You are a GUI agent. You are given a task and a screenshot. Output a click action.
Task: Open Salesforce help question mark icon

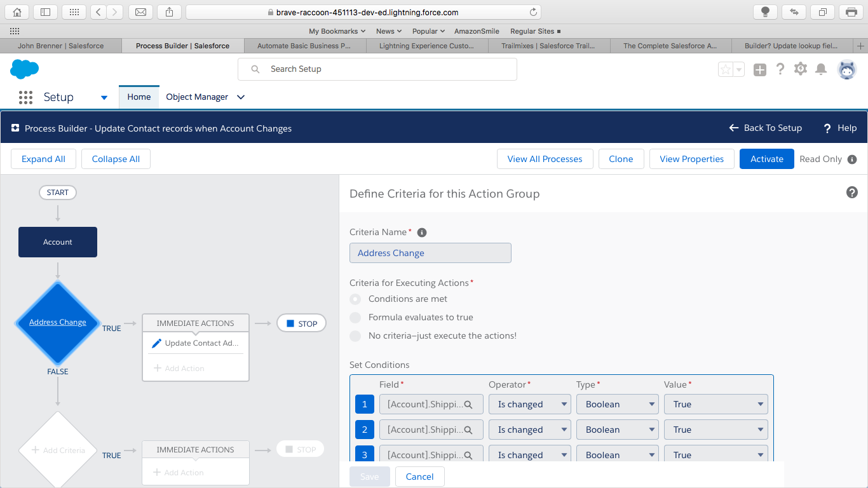coord(780,69)
